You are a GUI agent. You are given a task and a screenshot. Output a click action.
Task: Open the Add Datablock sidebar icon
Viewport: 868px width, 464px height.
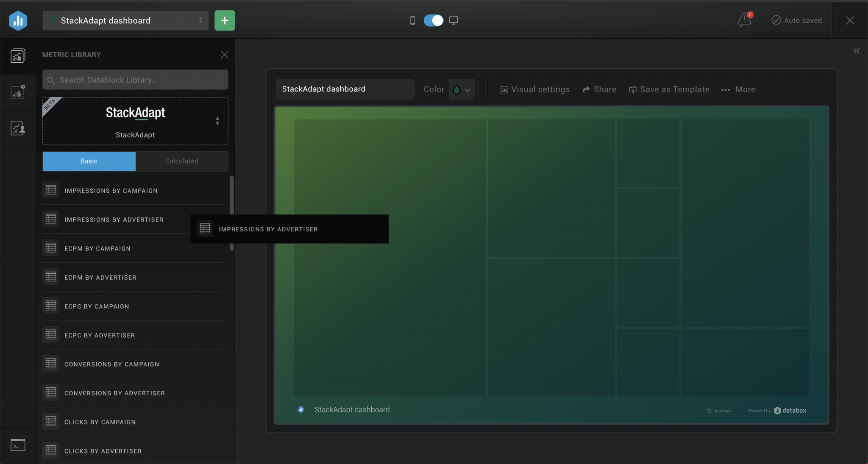tap(17, 92)
